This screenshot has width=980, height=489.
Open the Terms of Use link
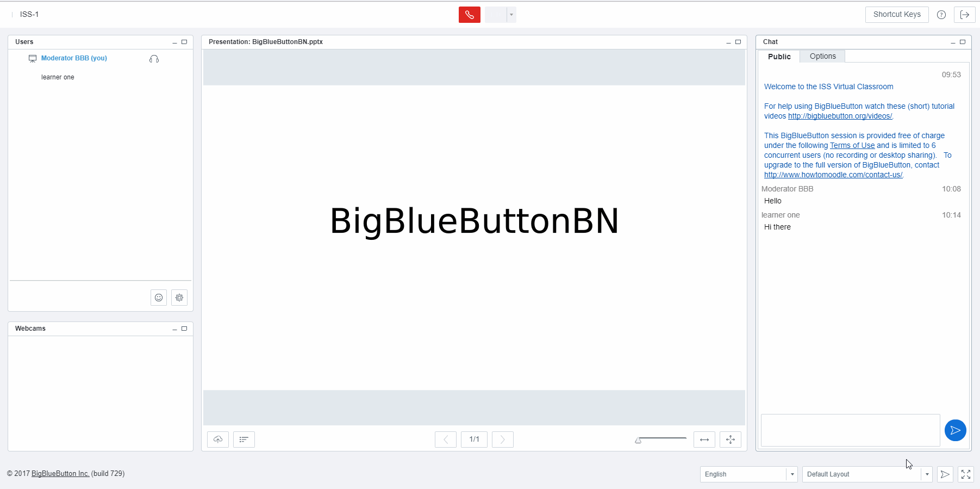852,145
